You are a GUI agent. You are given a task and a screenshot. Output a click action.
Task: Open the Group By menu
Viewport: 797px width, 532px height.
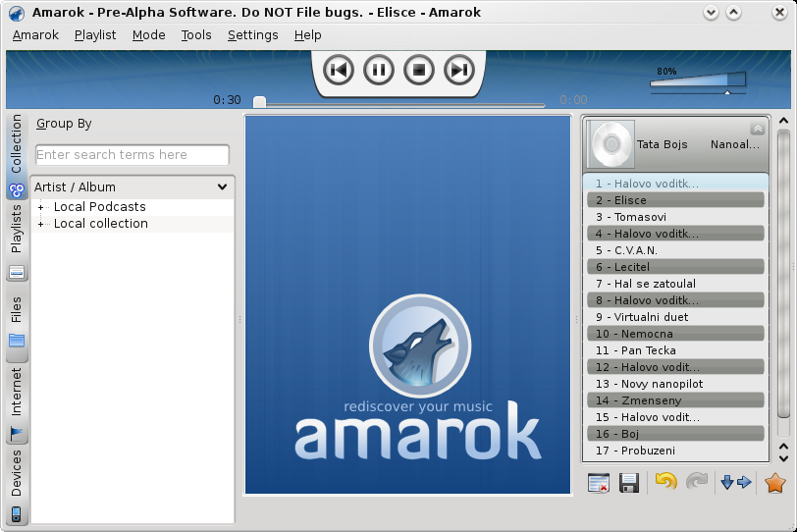[64, 124]
